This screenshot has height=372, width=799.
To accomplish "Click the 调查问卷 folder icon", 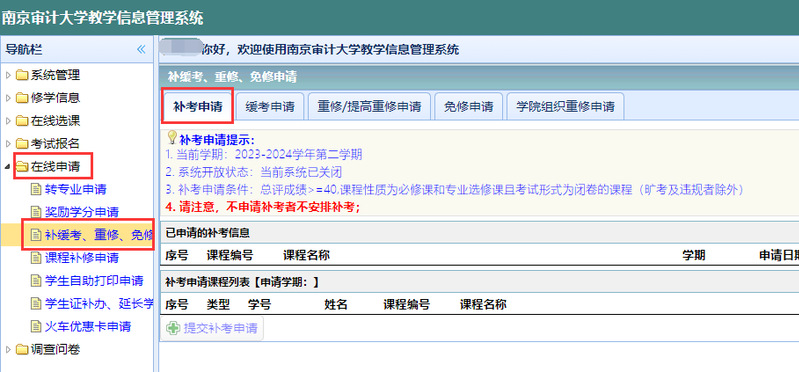I will (22, 350).
